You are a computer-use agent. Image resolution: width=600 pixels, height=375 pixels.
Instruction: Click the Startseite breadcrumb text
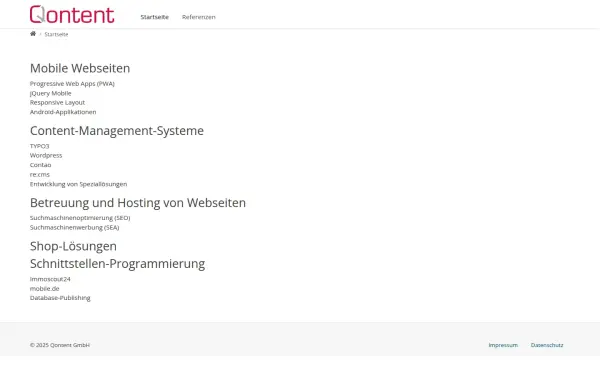(x=56, y=34)
